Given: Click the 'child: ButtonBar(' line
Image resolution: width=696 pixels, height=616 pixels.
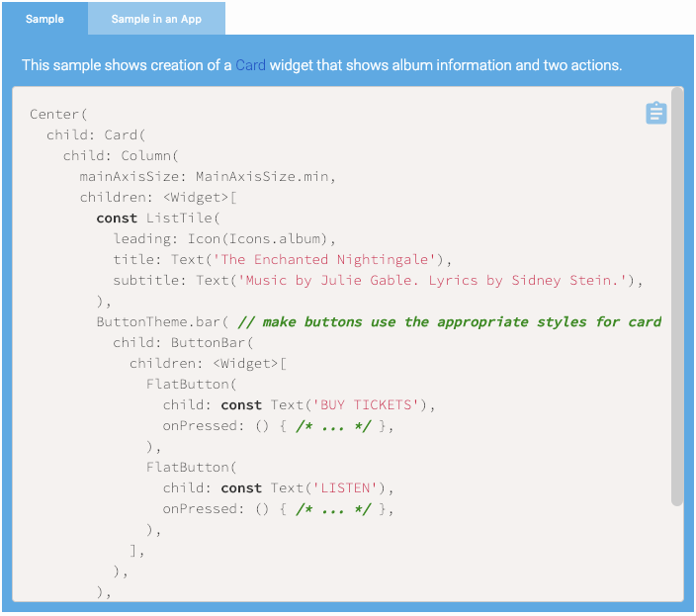Looking at the screenshot, I should (183, 343).
